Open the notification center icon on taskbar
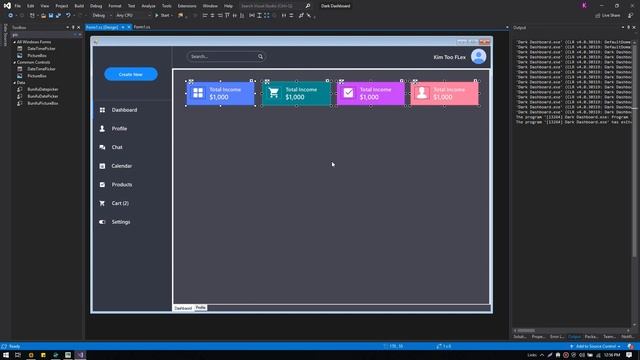 point(629,355)
